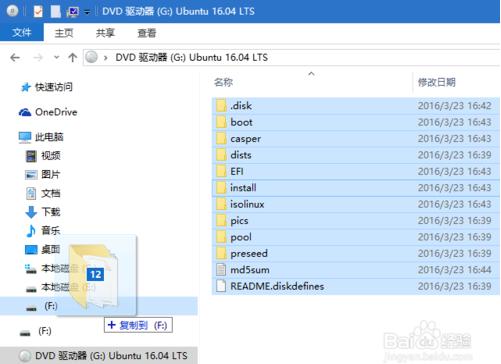
Task: Open the recent locations dropdown arrow
Action: point(57,57)
